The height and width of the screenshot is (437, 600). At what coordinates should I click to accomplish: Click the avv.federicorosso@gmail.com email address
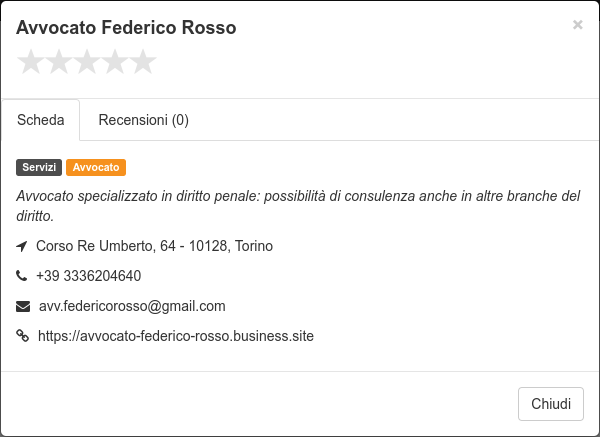click(132, 307)
